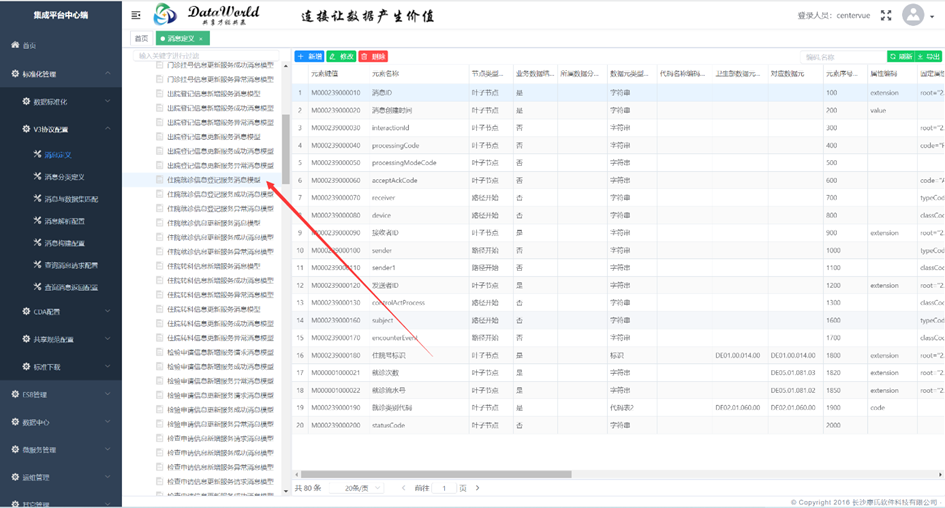The width and height of the screenshot is (945, 508).
Task: Expand the 标准下载 submenu chevron
Action: coord(108,366)
